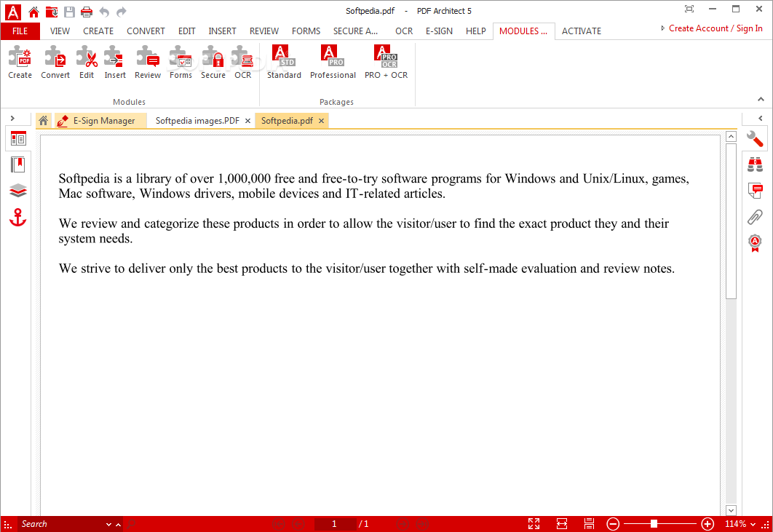
Task: Select the Professional package
Action: coord(333,62)
